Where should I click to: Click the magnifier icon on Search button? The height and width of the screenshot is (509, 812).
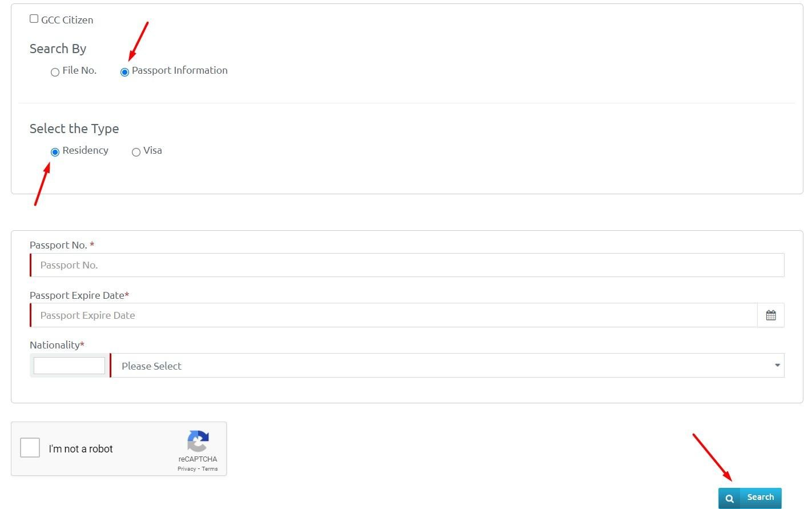point(729,498)
